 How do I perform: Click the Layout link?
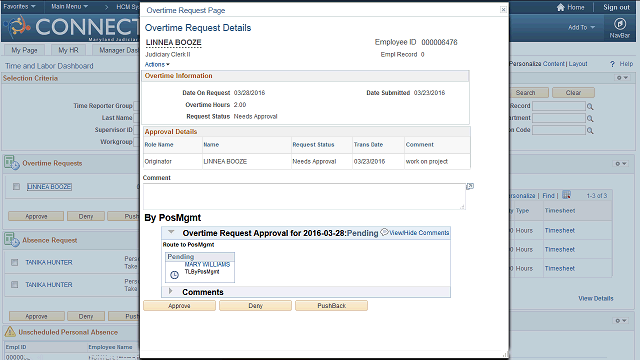tap(578, 64)
